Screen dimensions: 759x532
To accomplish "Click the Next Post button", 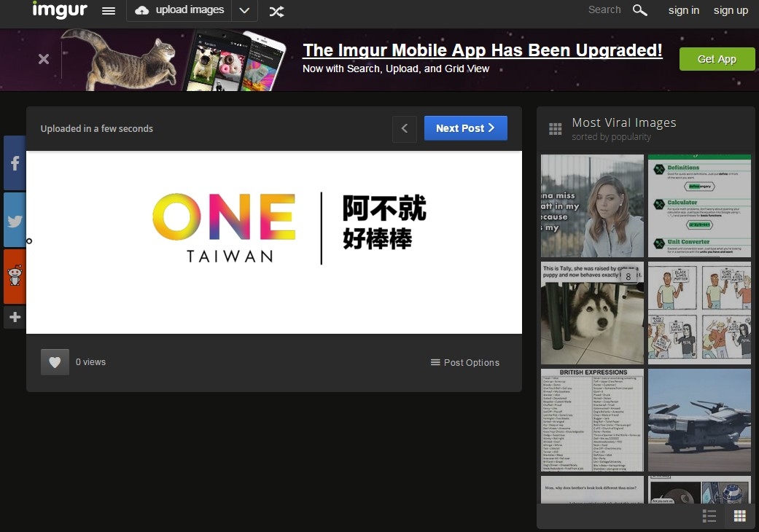I will (x=465, y=128).
